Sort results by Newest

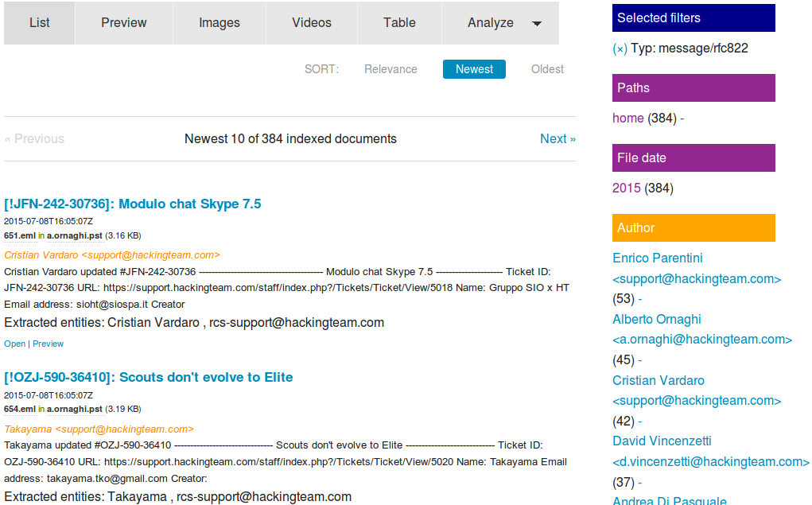point(474,69)
